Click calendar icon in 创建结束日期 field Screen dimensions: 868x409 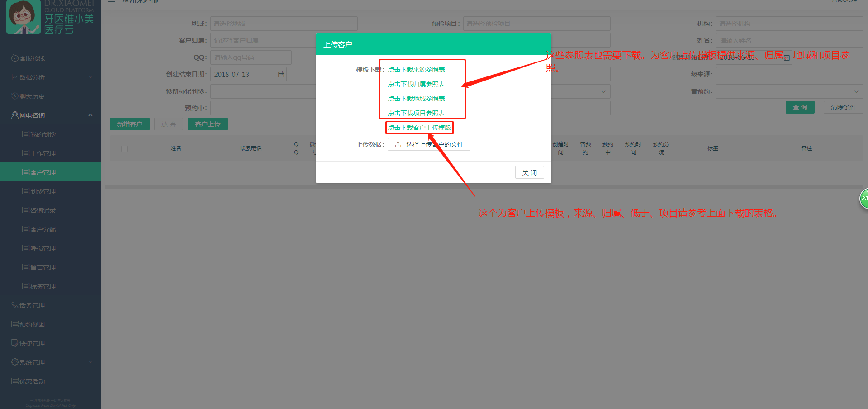click(x=281, y=75)
